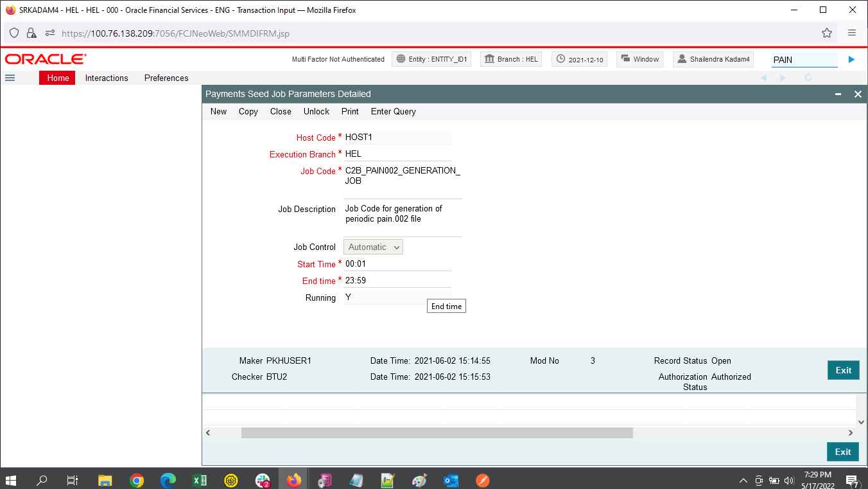Click Enter Query in the form toolbar
Viewport: 868px width, 489px height.
394,111
